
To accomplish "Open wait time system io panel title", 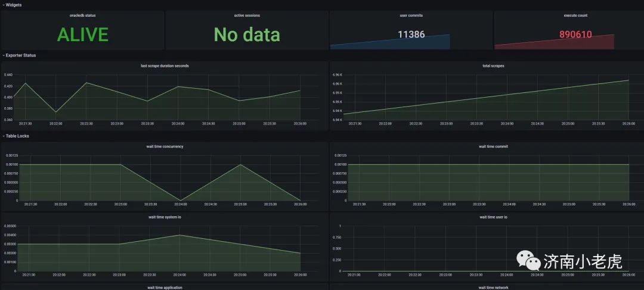I will point(165,217).
